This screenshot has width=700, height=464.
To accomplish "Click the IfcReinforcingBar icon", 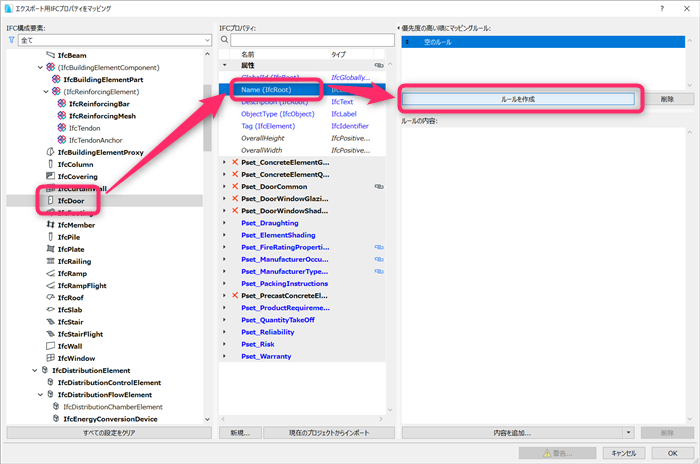I will 62,103.
